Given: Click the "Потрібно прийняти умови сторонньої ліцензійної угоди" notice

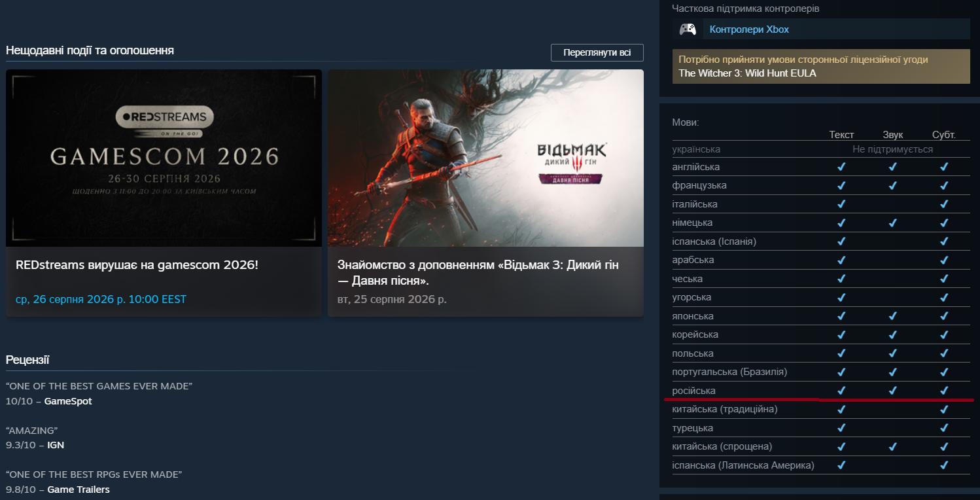Looking at the screenshot, I should click(x=803, y=60).
